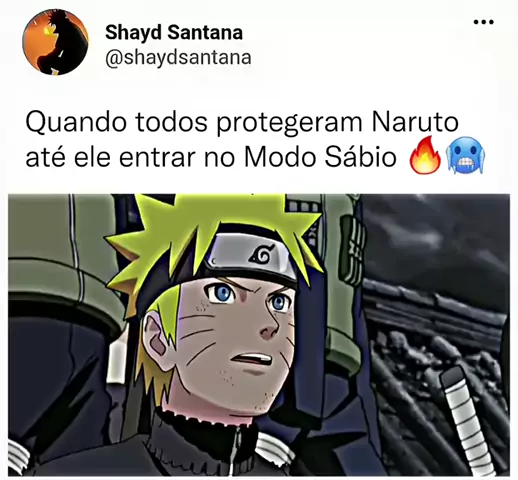Open the Naruto media image
The image size is (518, 480).
[259, 335]
